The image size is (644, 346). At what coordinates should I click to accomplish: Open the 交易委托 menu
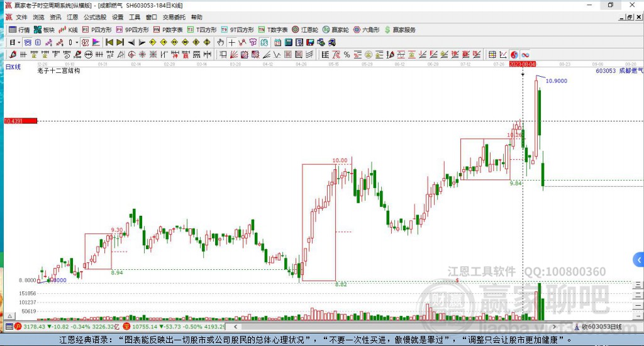click(x=174, y=17)
